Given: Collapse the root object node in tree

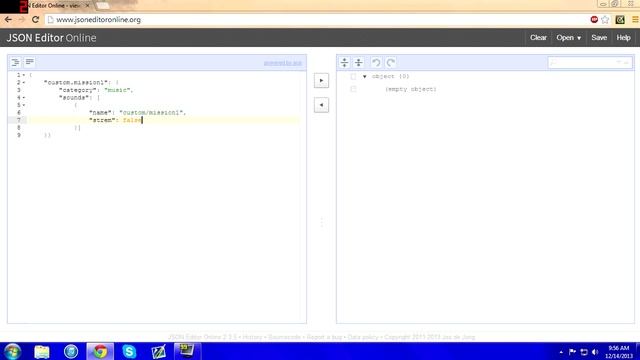Looking at the screenshot, I should (x=364, y=76).
